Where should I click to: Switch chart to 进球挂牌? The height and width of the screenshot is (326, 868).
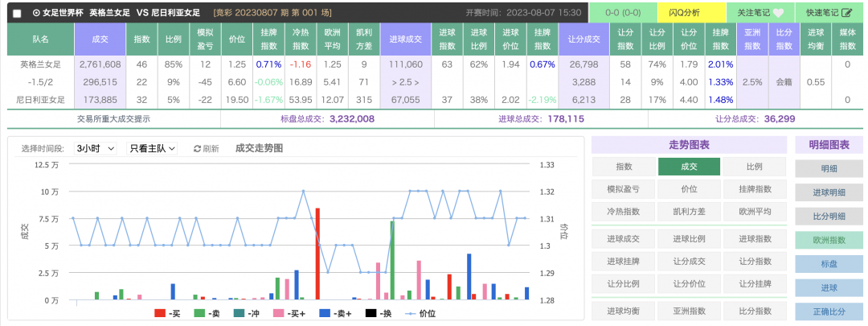(624, 261)
